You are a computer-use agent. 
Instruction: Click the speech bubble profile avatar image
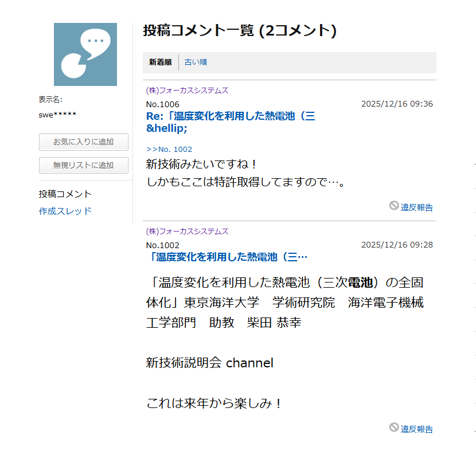[85, 54]
